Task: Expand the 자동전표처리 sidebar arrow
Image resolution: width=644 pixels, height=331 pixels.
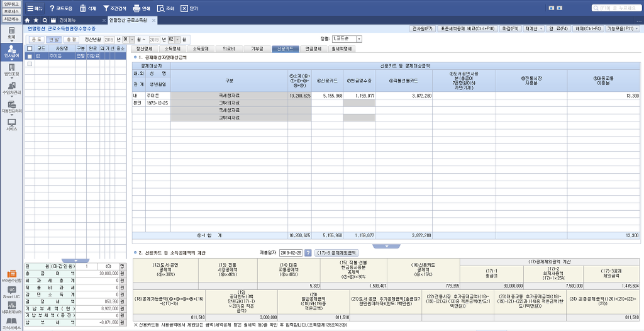Action: (11, 115)
